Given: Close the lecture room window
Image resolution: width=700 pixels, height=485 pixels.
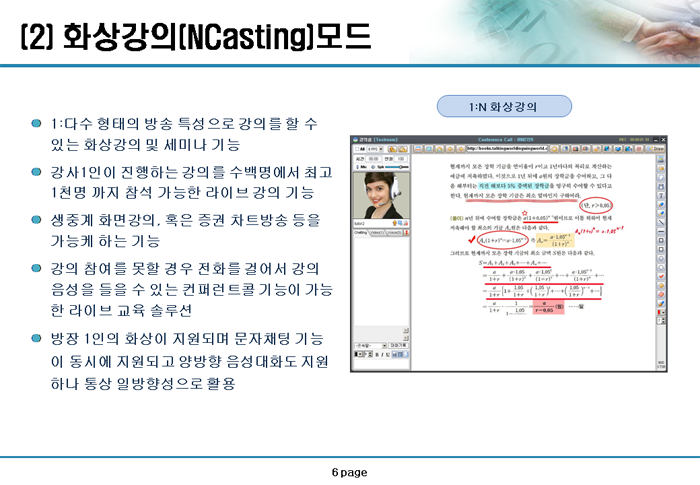Looking at the screenshot, I should click(663, 139).
